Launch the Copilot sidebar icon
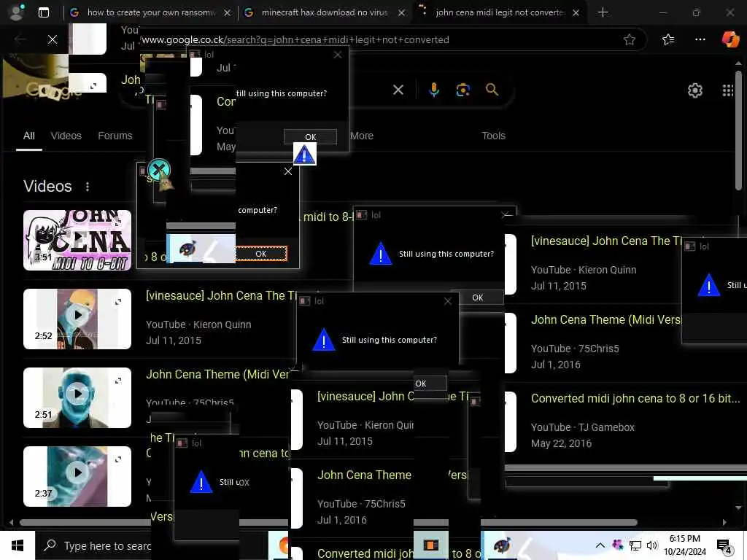This screenshot has width=747, height=560. (729, 39)
